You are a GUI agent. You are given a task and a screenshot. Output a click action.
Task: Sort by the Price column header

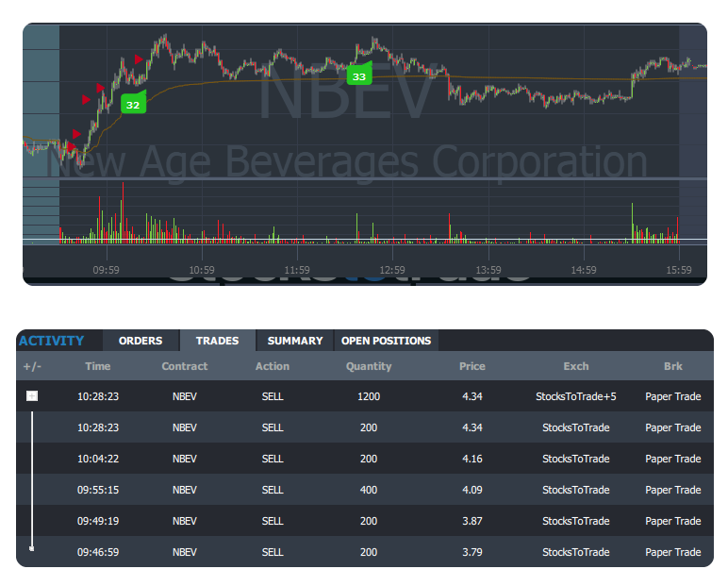472,366
